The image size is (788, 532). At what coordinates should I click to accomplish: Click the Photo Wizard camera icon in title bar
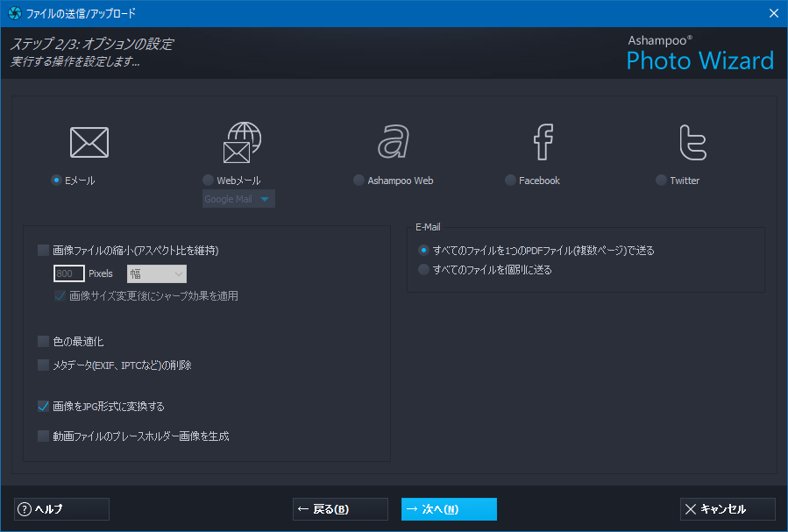[x=15, y=13]
